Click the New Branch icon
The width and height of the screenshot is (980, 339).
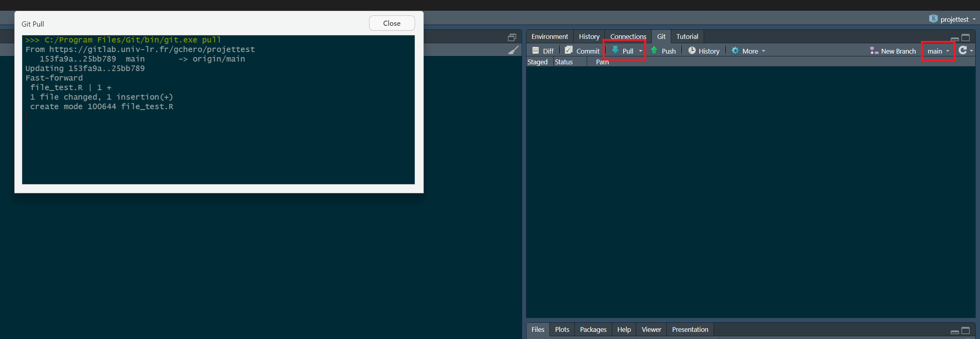[x=874, y=51]
